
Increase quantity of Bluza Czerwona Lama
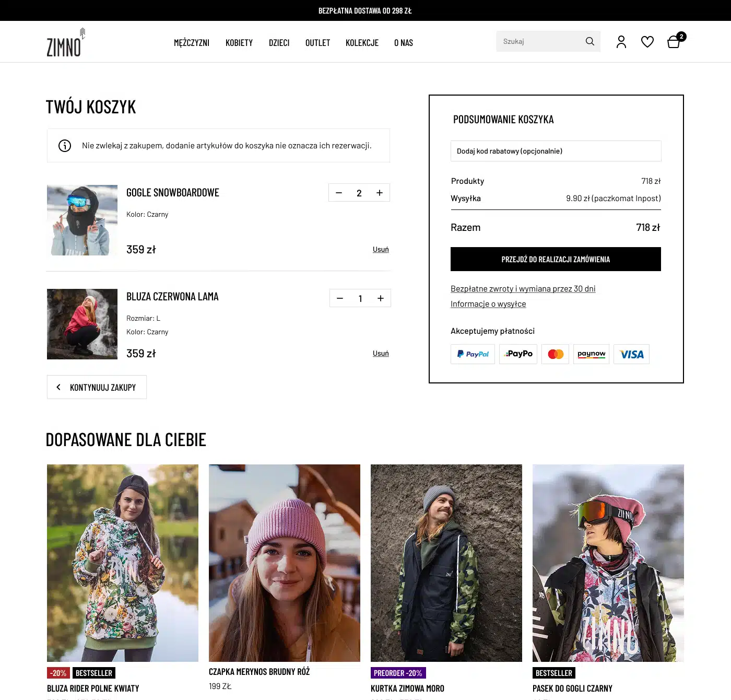point(381,298)
